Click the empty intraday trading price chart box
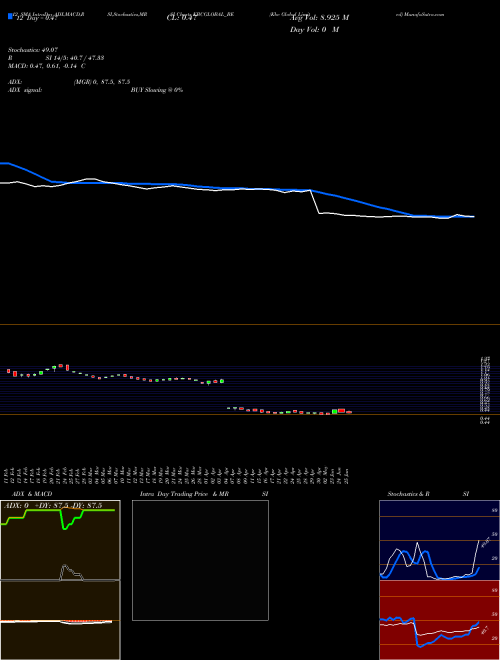This screenshot has height=660, width=500. pyautogui.click(x=200, y=560)
